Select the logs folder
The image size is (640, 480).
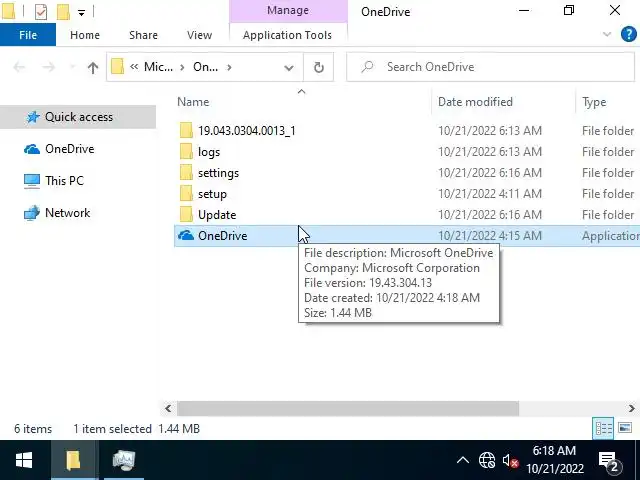[209, 152]
